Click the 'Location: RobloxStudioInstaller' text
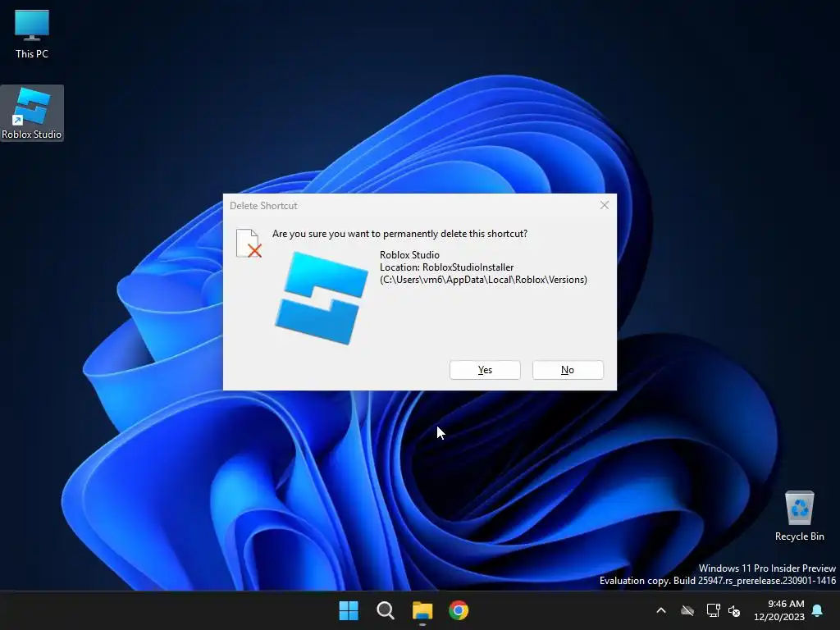Viewport: 840px width, 630px height. click(447, 267)
